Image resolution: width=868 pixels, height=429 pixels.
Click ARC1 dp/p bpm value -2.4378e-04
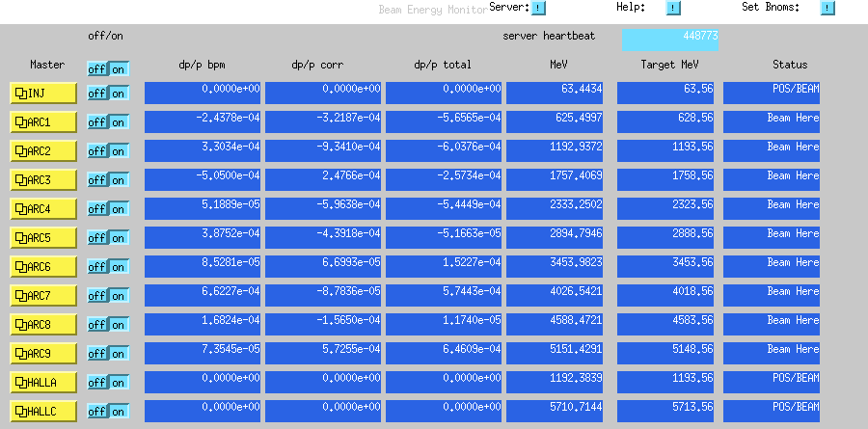203,121
